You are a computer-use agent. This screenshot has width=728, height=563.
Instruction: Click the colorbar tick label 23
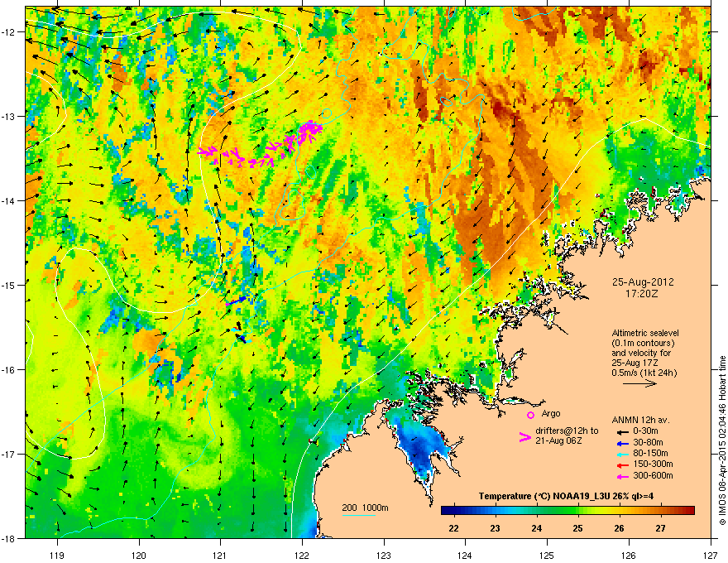pos(496,528)
